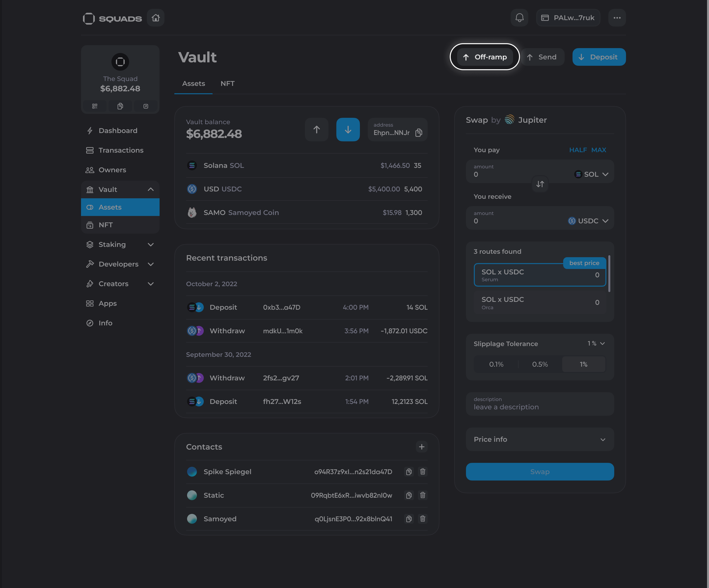Select 0.1% slippage tolerance
709x588 pixels.
tap(496, 364)
